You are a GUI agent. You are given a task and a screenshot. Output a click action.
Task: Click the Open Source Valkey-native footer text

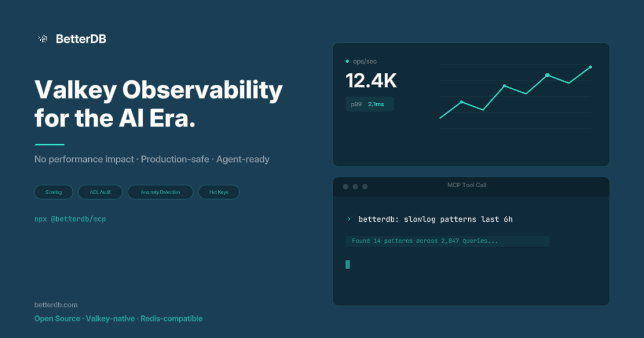click(x=118, y=319)
